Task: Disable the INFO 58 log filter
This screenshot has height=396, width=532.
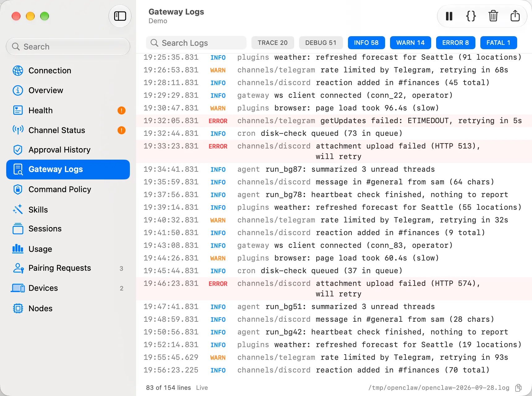Action: tap(366, 43)
